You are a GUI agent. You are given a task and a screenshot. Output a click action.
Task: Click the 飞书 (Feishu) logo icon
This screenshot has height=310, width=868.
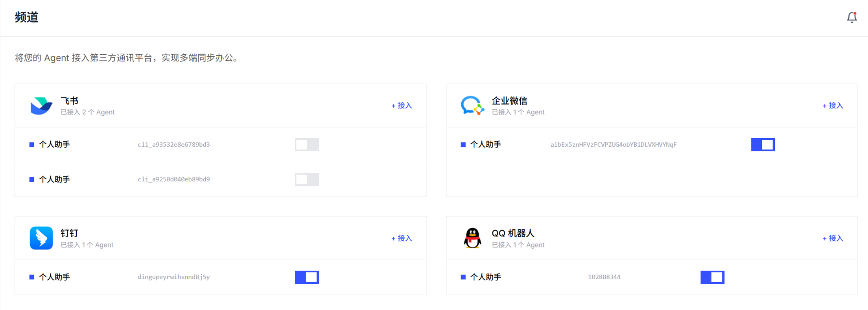(x=41, y=105)
